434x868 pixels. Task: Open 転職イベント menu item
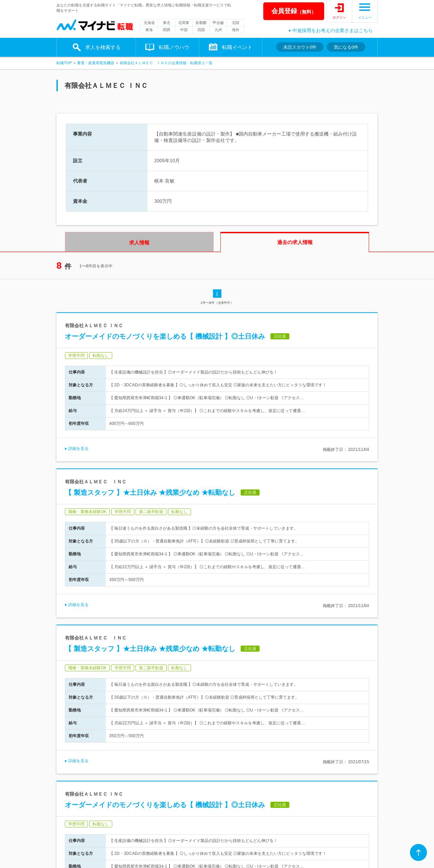tap(231, 47)
